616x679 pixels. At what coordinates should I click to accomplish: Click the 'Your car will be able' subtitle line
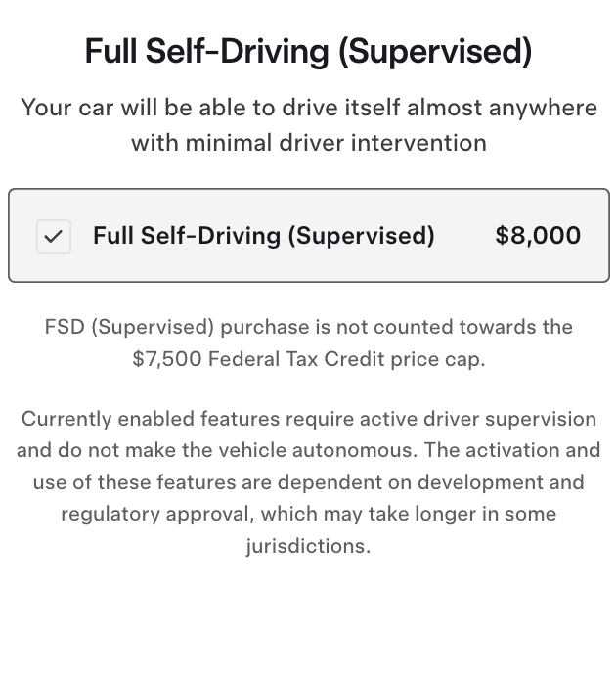(x=308, y=107)
